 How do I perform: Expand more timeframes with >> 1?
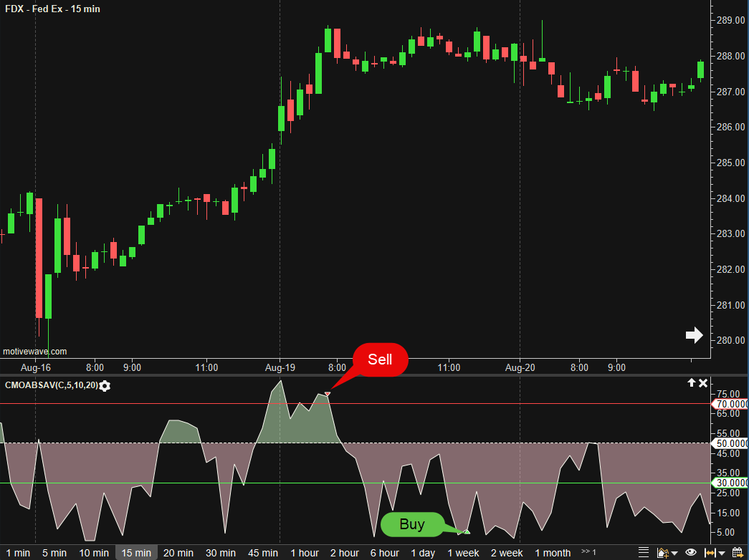588,552
